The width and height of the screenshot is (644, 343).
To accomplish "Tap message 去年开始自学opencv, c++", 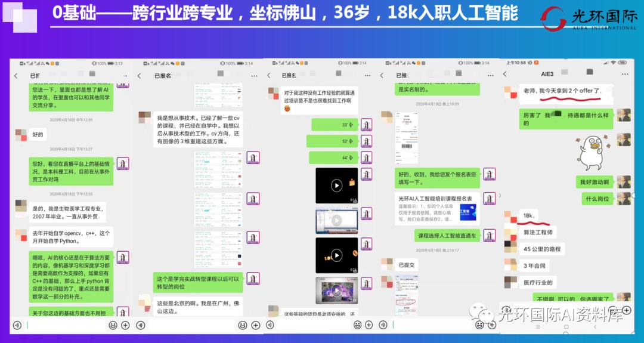I will pyautogui.click(x=71, y=237).
